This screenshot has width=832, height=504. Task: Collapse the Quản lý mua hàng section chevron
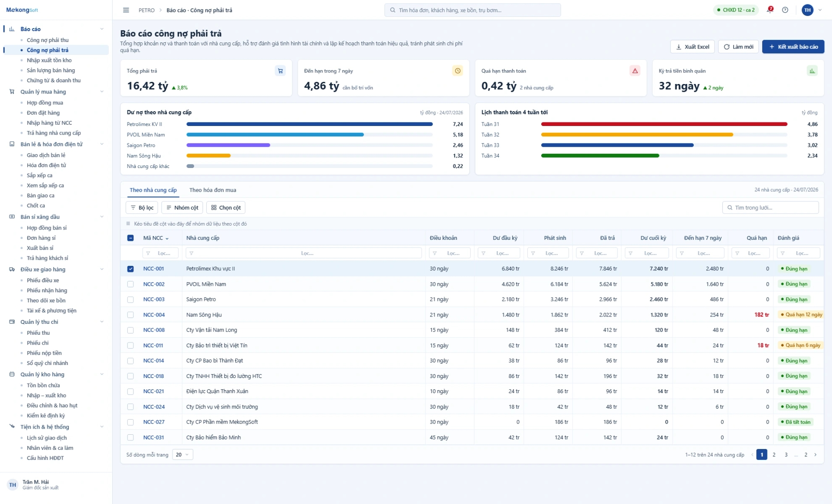click(x=102, y=92)
